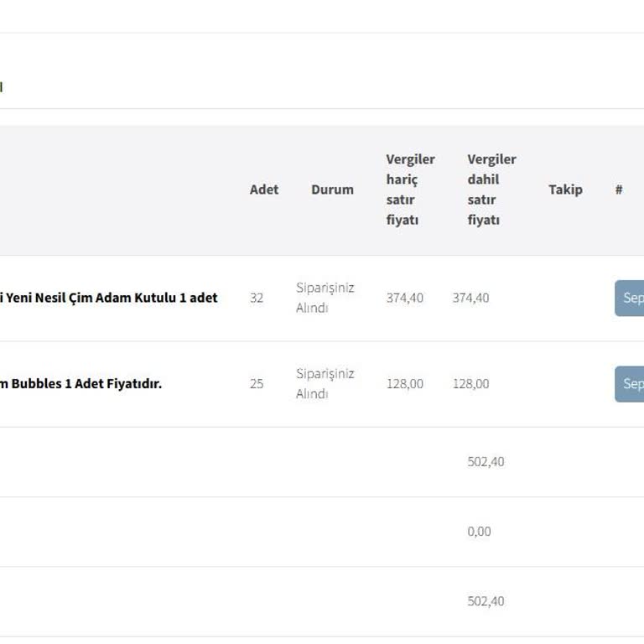Click the # column header

tap(619, 190)
